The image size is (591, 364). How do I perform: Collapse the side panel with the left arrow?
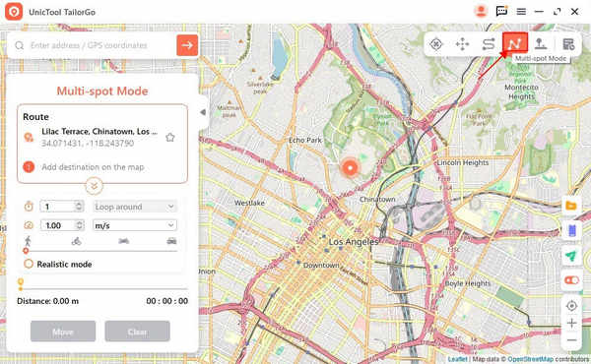(203, 112)
